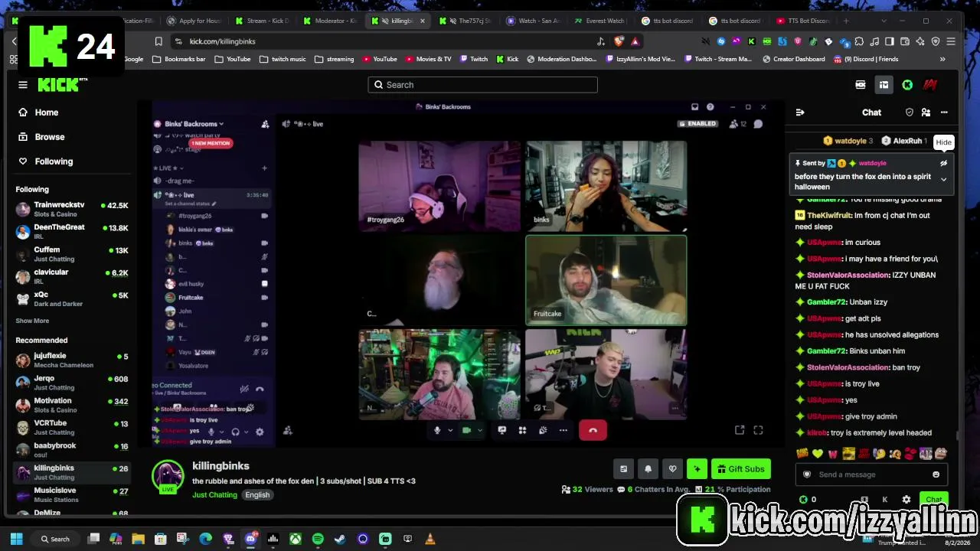Toggle camera in Discord call controls
The width and height of the screenshot is (980, 551).
point(466,430)
